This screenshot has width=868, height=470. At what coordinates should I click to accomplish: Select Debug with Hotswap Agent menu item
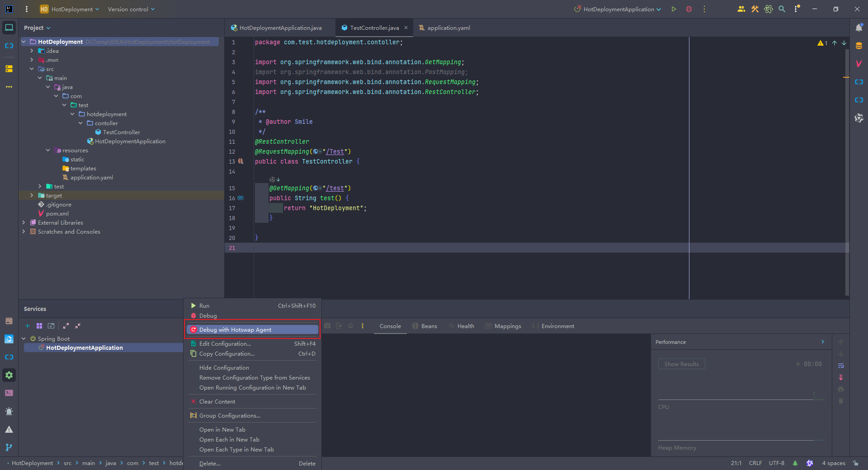[x=253, y=330]
